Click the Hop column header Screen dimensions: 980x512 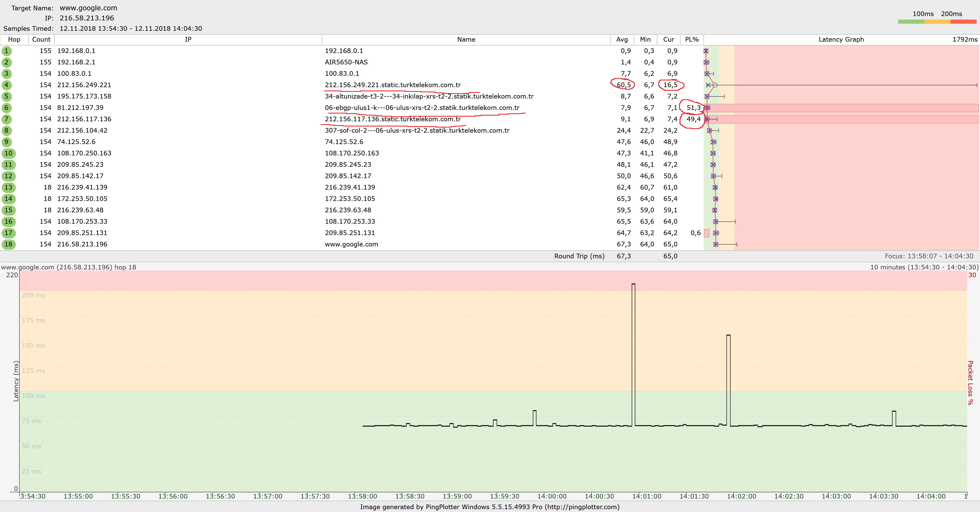[x=14, y=40]
